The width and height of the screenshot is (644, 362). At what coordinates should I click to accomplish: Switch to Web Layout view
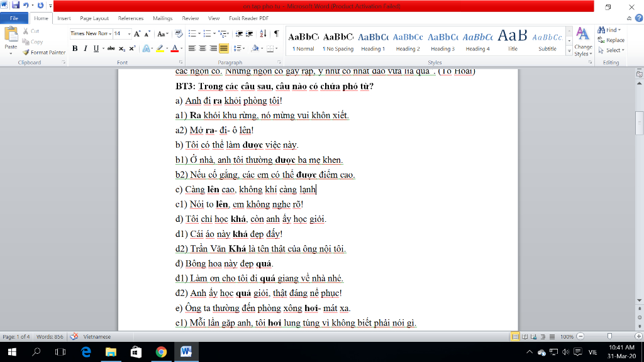tap(534, 337)
